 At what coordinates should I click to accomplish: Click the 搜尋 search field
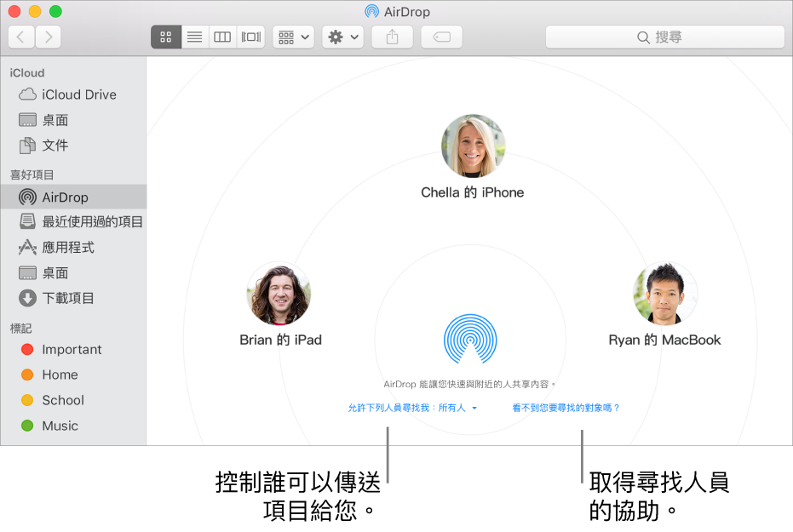[x=664, y=37]
